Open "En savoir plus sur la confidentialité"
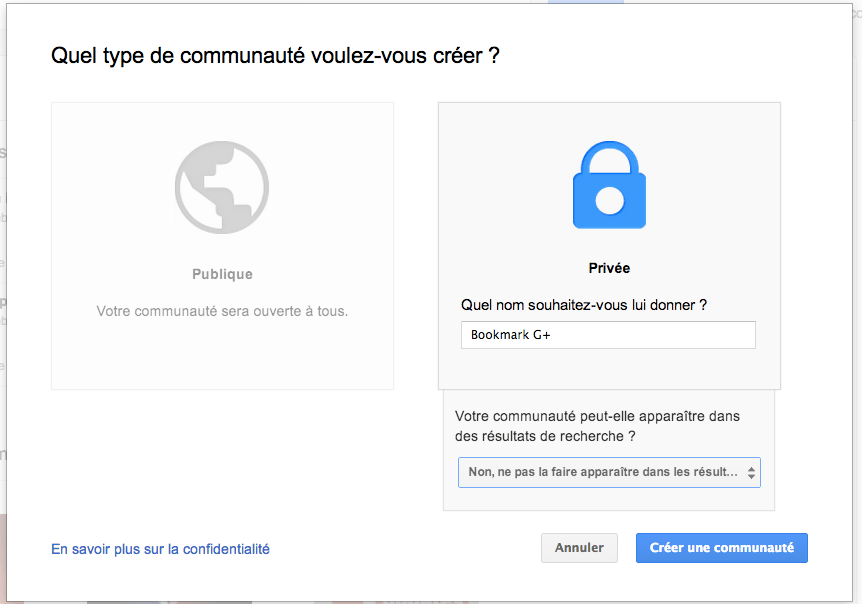862x604 pixels. click(x=159, y=548)
